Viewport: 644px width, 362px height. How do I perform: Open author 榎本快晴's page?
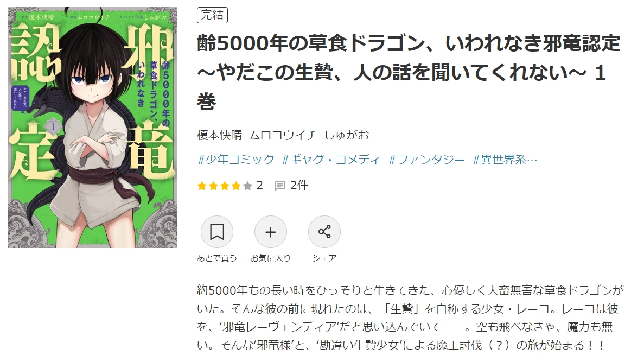[x=220, y=135]
